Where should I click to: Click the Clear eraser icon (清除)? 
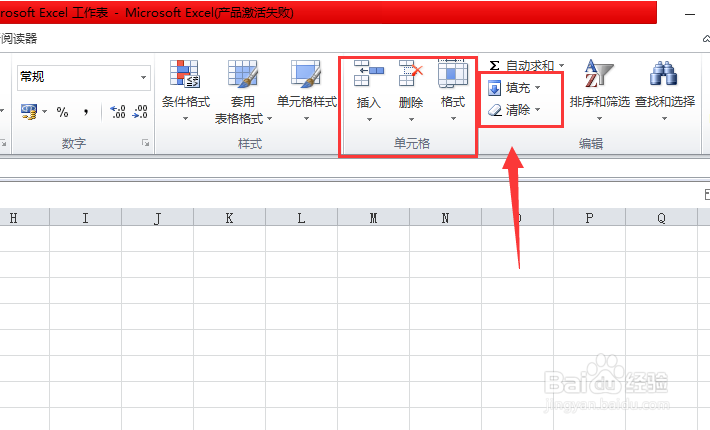(x=495, y=110)
